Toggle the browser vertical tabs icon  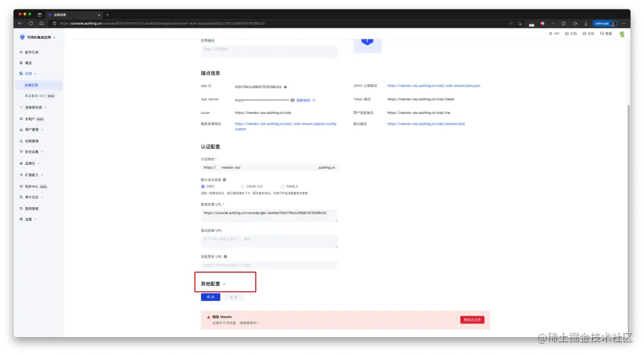pos(40,15)
